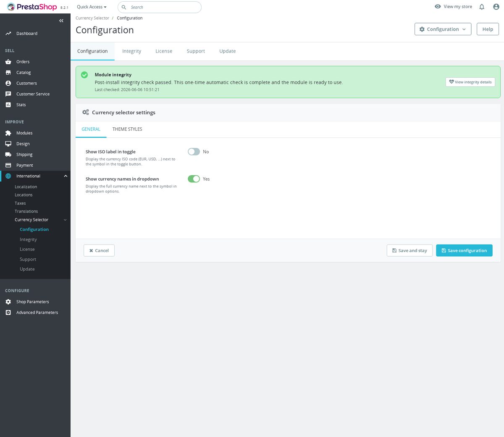Open notifications bell
This screenshot has height=437, width=504.
point(482,7)
